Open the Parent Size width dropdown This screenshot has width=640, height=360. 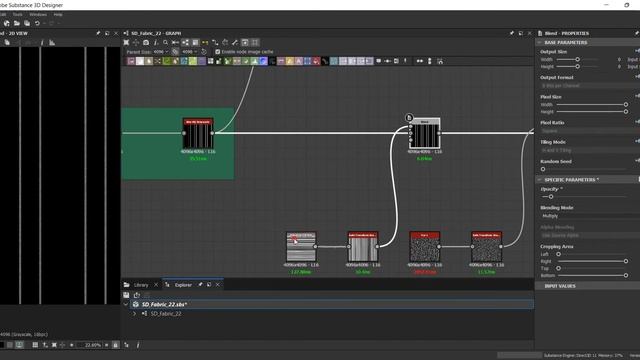(161, 52)
